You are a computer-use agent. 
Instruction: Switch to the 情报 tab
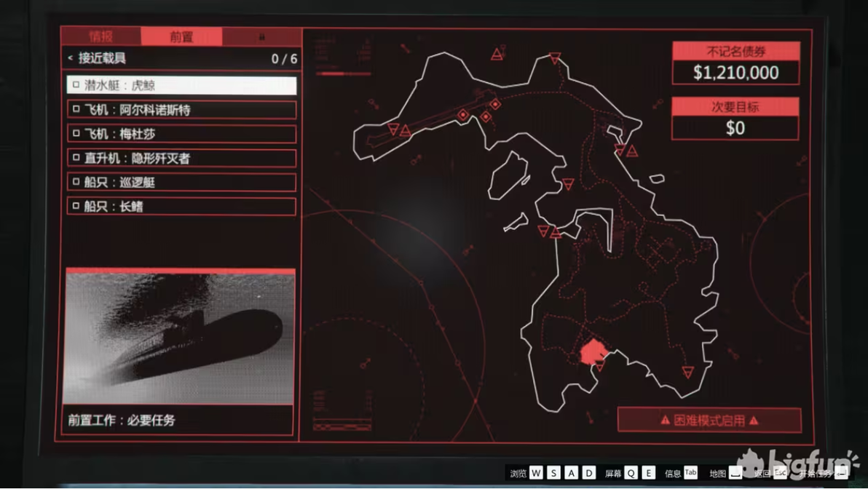(100, 36)
